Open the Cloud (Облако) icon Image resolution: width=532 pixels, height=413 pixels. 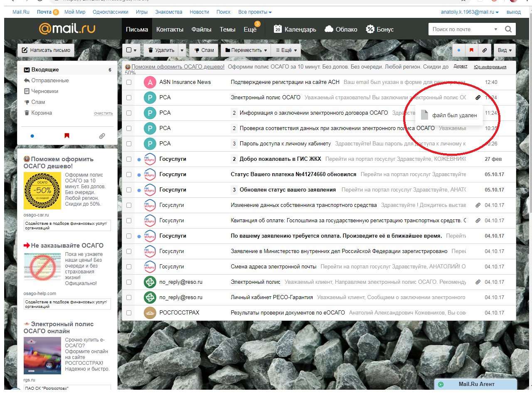point(329,29)
